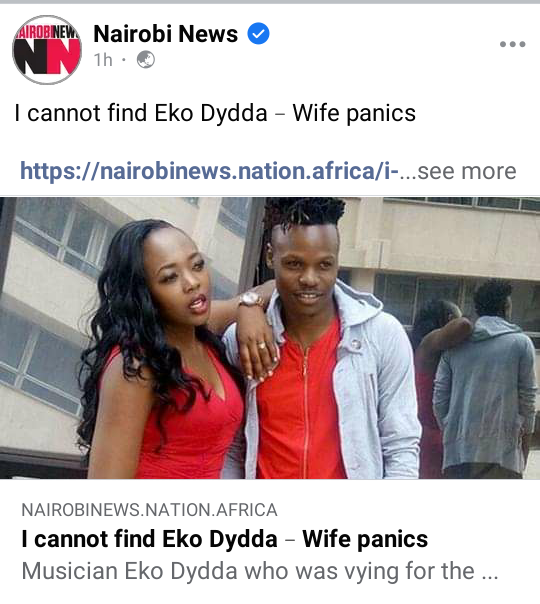Viewport: 540px width, 604px height.
Task: Open the bold Eko Dydda headline in the link card
Action: (225, 539)
